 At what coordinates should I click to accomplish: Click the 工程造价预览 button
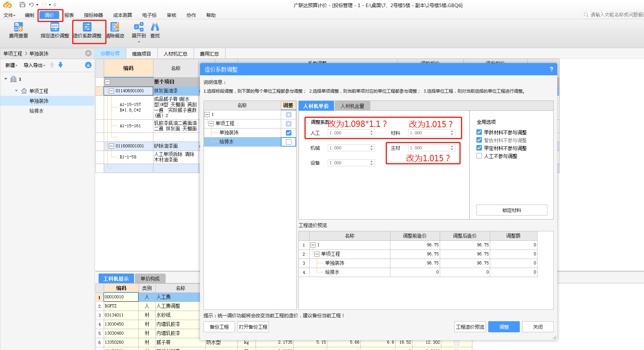coord(470,327)
